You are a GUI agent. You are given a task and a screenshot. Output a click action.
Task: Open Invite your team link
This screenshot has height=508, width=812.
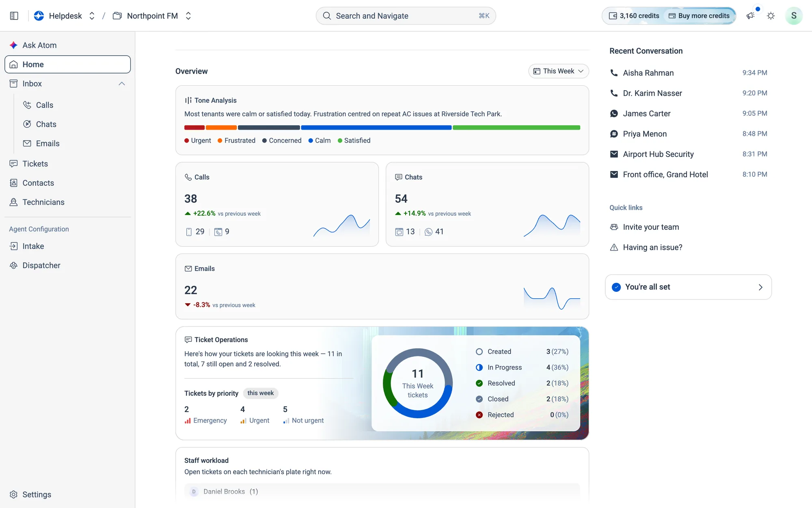pyautogui.click(x=645, y=227)
